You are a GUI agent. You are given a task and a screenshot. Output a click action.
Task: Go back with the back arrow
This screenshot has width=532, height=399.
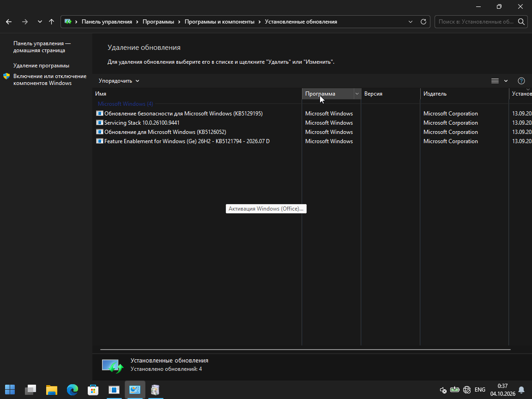coord(9,22)
